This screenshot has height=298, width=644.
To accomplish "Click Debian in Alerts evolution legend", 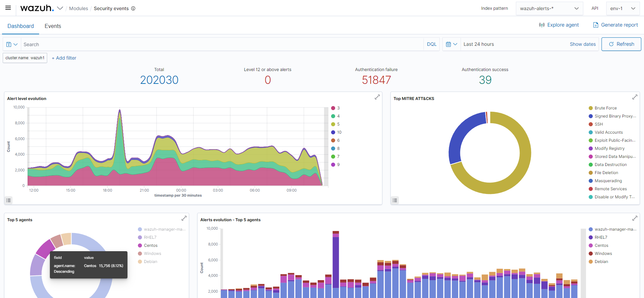I will (x=601, y=262).
